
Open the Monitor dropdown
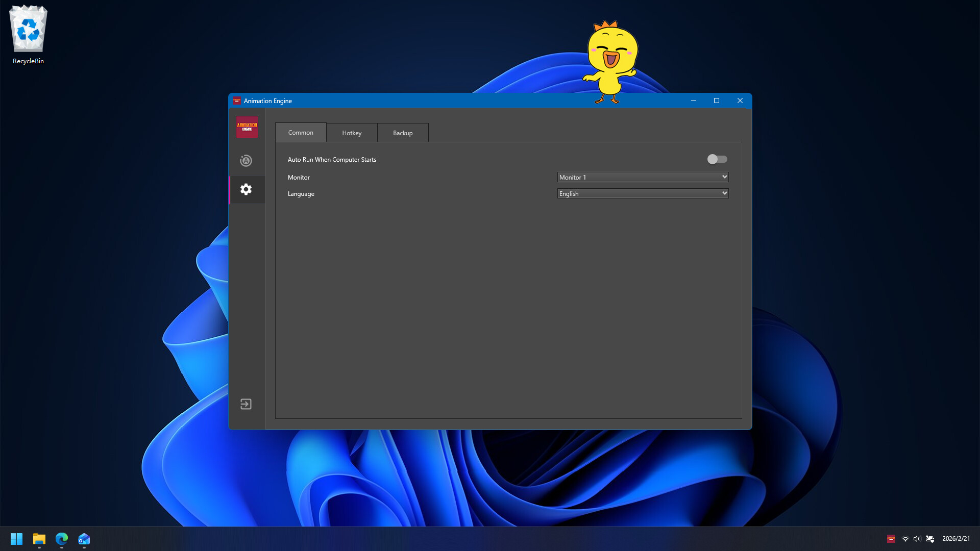coord(642,177)
